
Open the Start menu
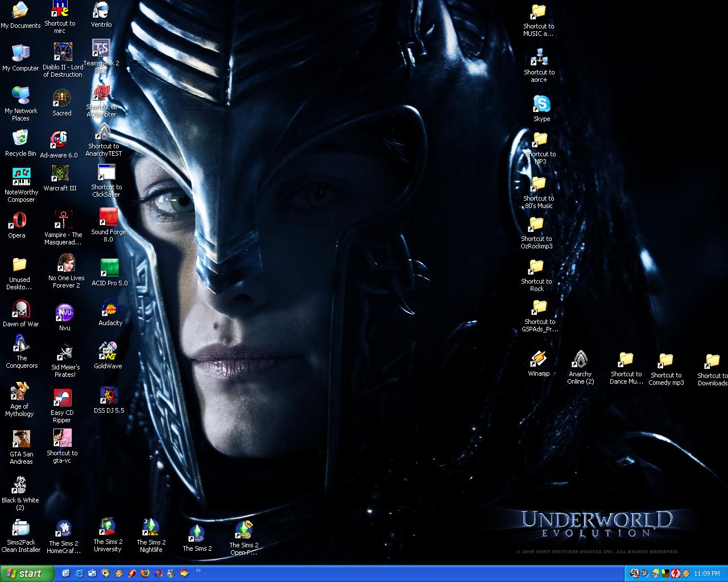[27, 573]
